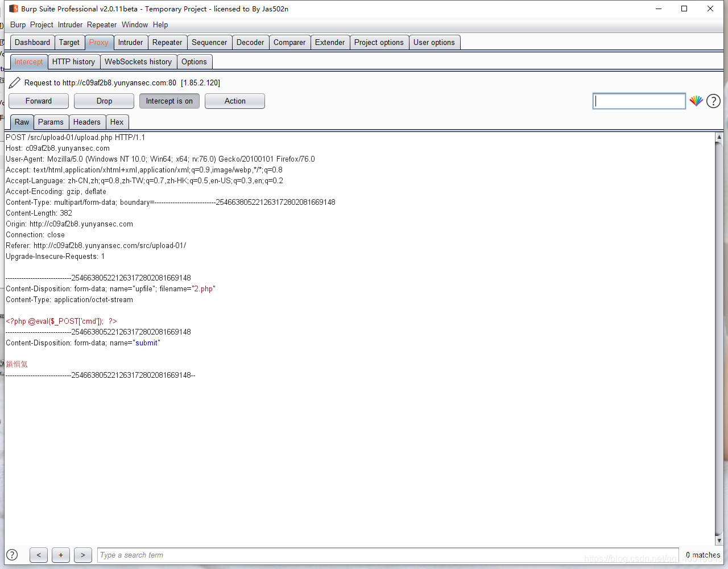This screenshot has width=728, height=569.
Task: Switch to the Params view tab
Action: [51, 122]
